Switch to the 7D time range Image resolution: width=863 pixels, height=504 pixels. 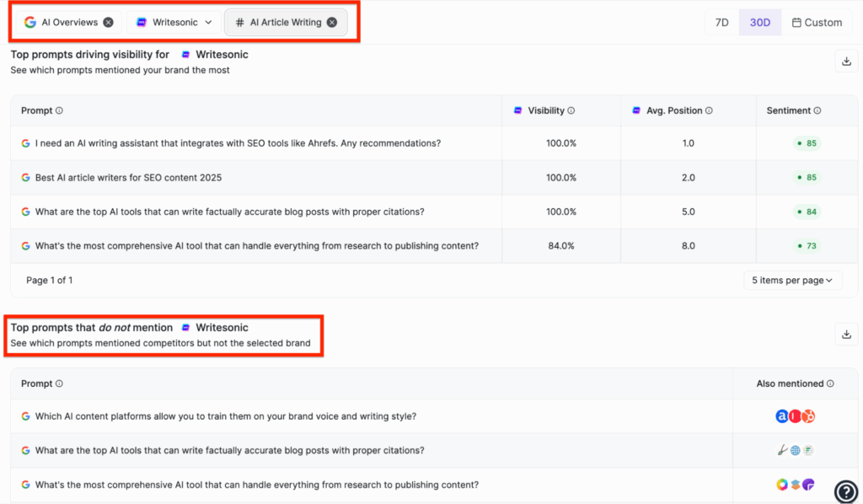click(721, 23)
